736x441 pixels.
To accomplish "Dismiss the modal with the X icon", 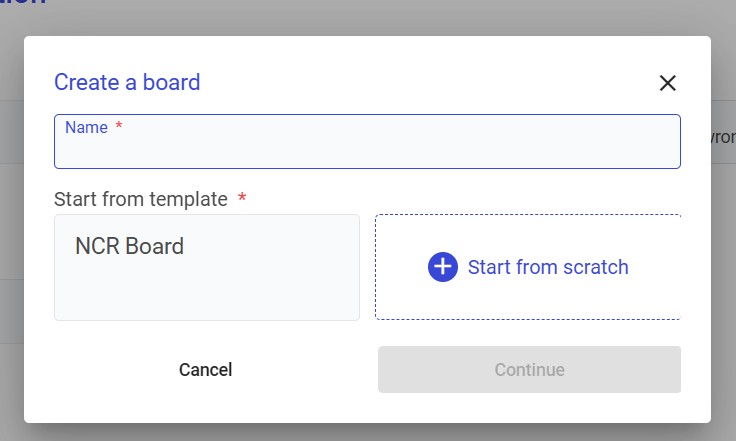I will coord(668,83).
